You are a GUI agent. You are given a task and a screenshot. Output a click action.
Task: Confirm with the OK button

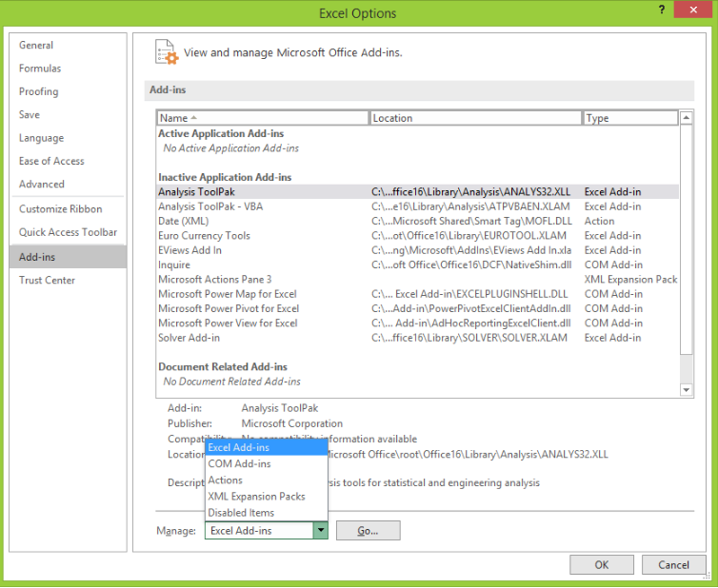coord(601,564)
